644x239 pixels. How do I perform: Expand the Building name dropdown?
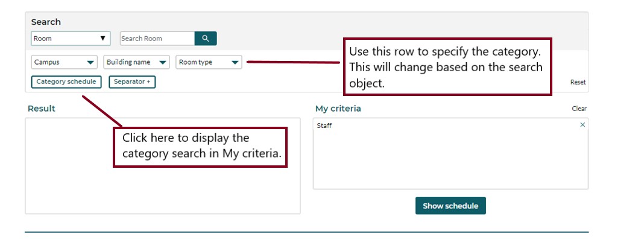point(136,62)
